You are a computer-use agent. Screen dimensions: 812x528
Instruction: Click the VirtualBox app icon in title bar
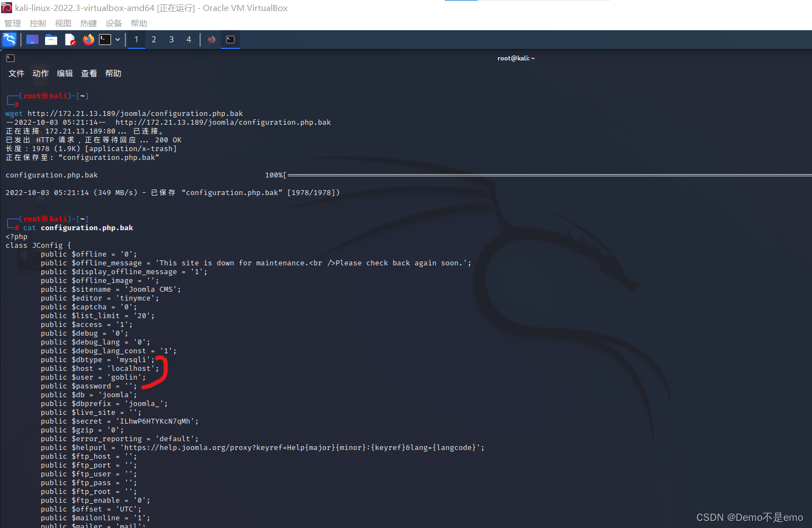point(7,8)
